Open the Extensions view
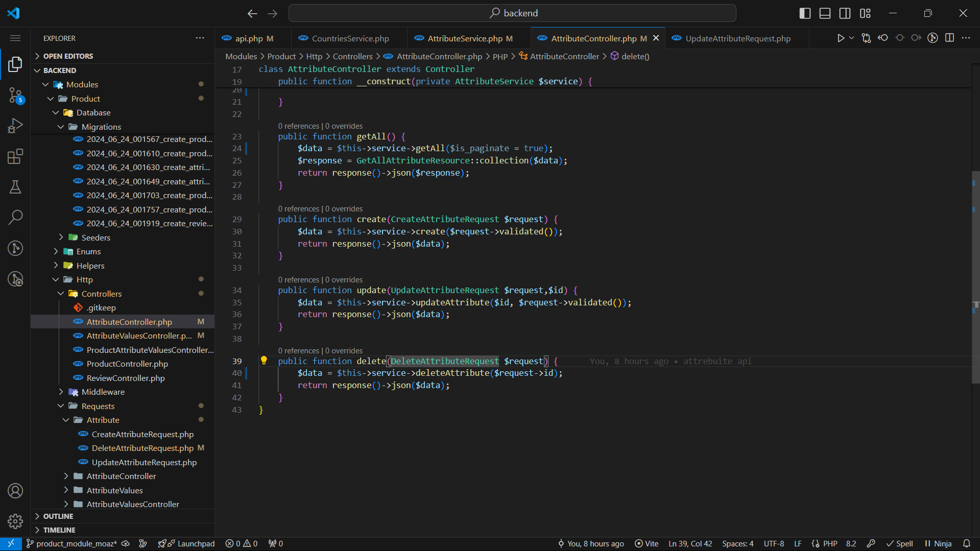980x551 pixels. tap(15, 156)
